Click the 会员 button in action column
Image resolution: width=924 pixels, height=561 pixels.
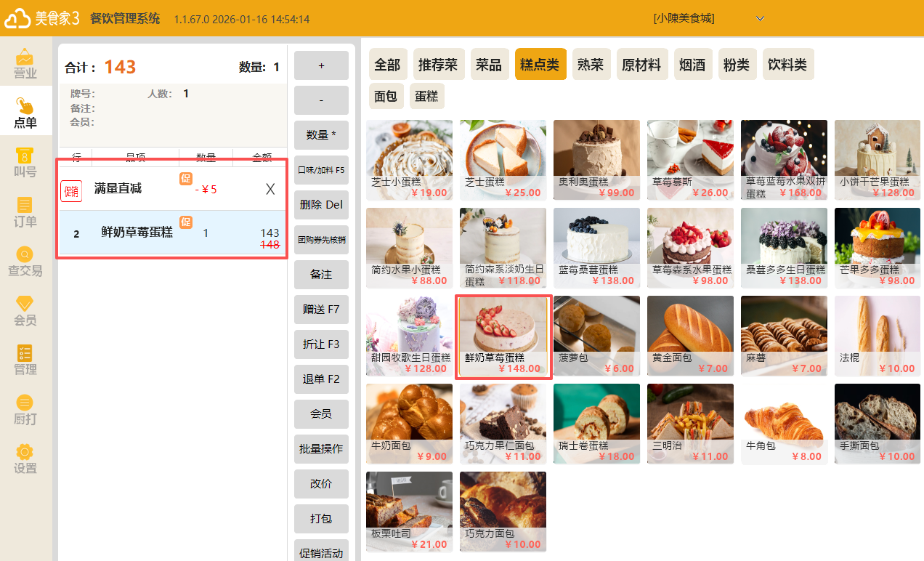[x=321, y=414]
